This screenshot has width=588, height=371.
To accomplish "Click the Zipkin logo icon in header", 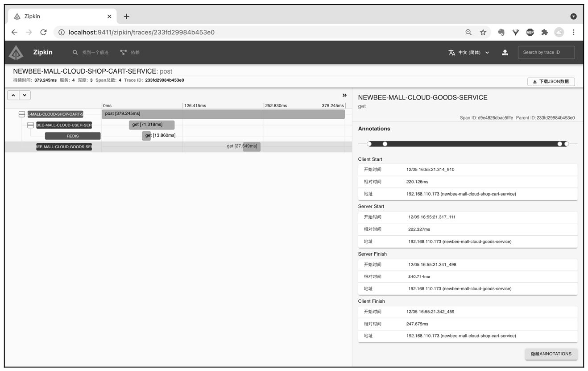I will (x=16, y=53).
